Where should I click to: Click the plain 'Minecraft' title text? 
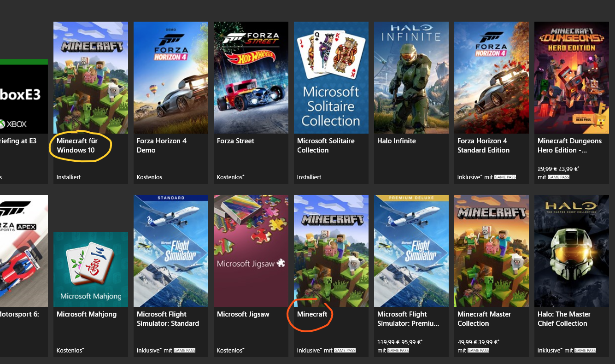click(x=312, y=314)
